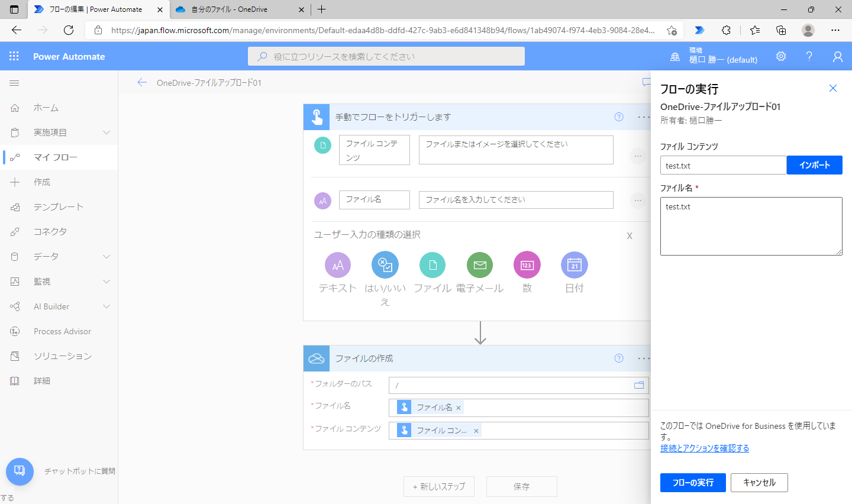The image size is (852, 504).
Task: Click the + 新しいステップ button
Action: [439, 486]
